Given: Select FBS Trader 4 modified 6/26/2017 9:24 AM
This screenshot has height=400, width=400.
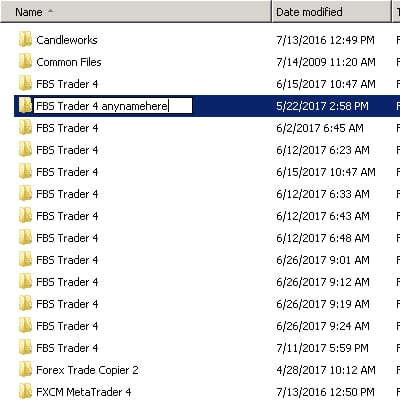Looking at the screenshot, I should pos(67,326).
